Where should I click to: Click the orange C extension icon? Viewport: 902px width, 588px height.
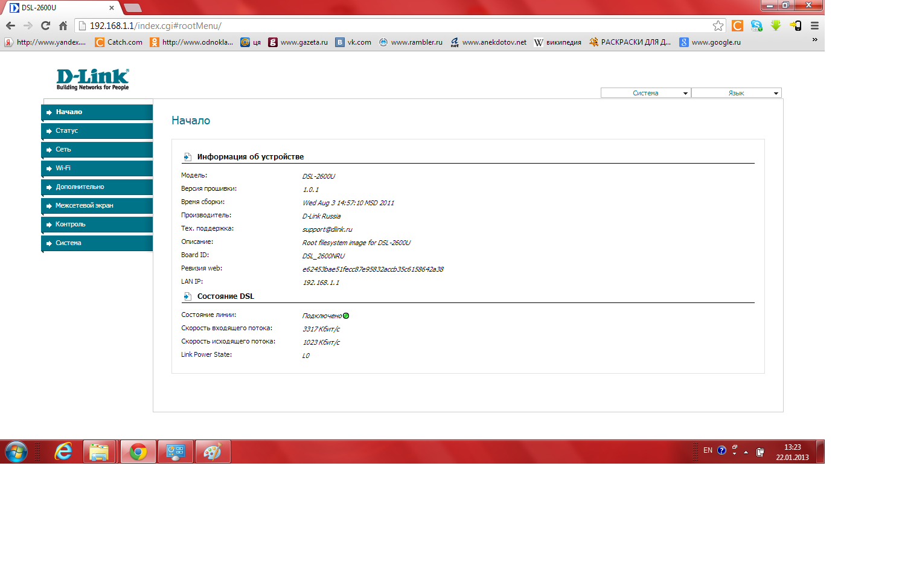[x=737, y=26]
